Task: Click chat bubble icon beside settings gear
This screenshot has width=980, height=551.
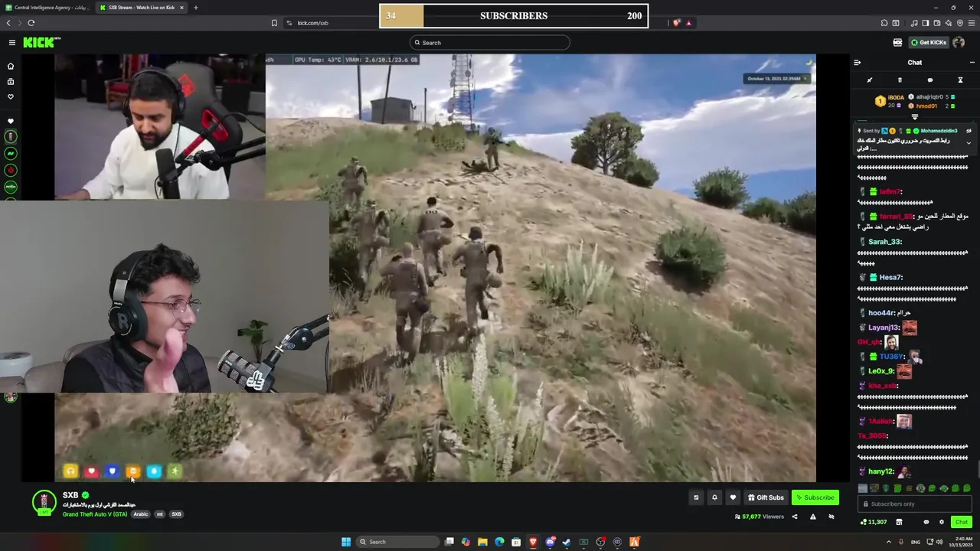Action: 926,522
